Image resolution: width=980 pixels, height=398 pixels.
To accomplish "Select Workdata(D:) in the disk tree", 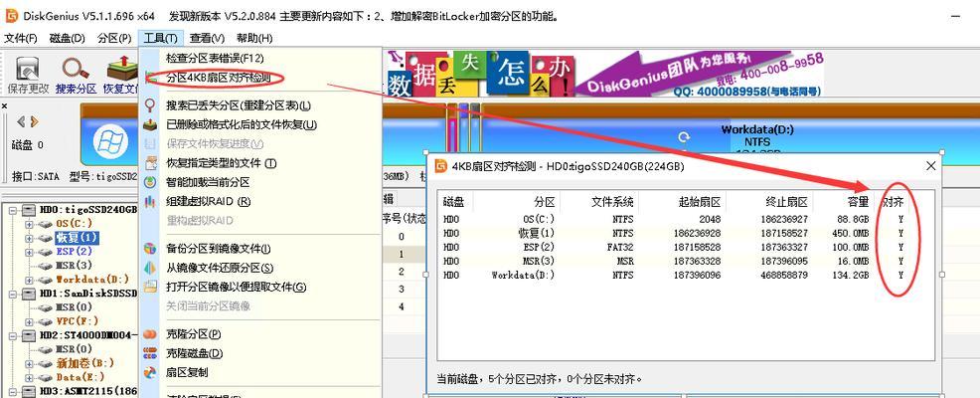I will 92,280.
